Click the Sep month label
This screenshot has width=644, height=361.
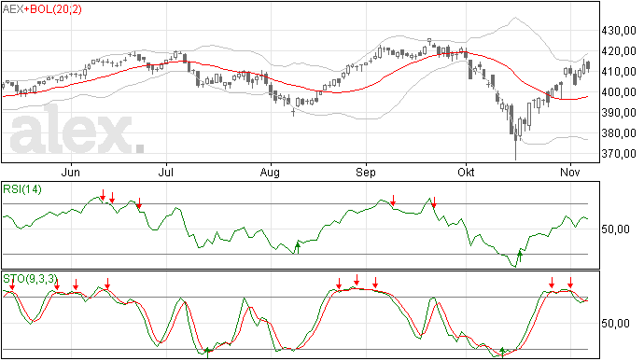(x=366, y=173)
